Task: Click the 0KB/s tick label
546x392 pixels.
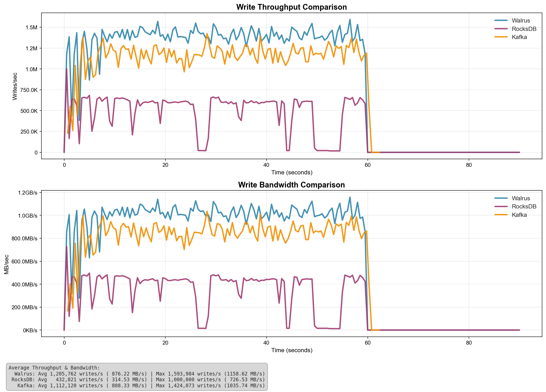Action: click(30, 330)
